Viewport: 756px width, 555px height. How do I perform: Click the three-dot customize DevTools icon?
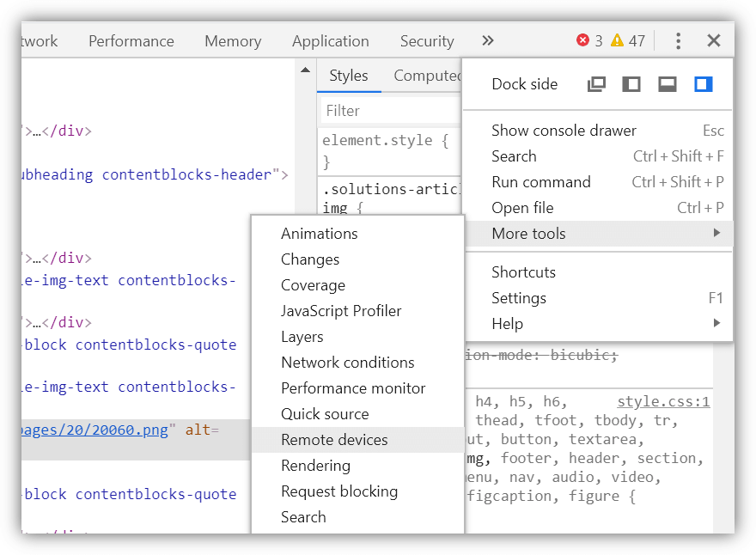click(x=678, y=40)
